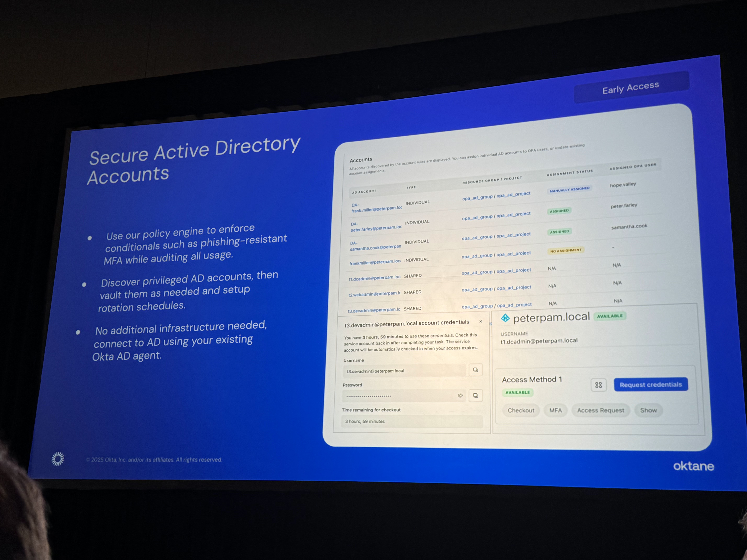This screenshot has width=747, height=560.
Task: Click the Accounts section heading
Action: point(361,160)
